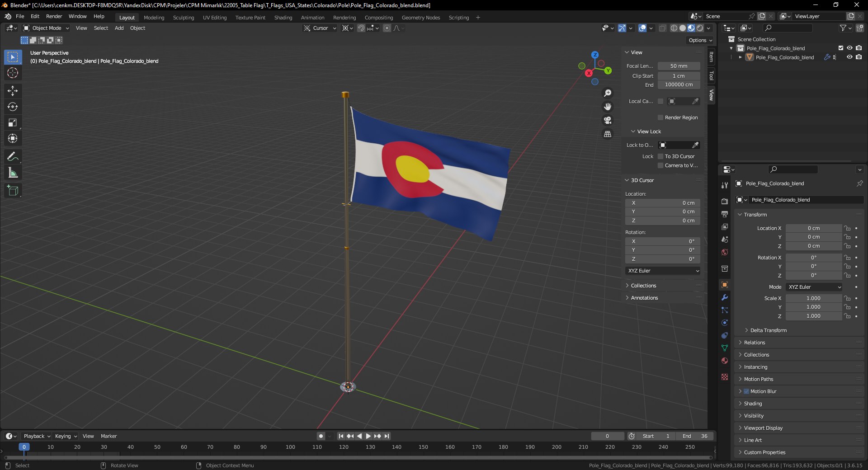Open sidebar XYZ Euler rotation dropdown
This screenshot has width=868, height=470.
click(663, 271)
